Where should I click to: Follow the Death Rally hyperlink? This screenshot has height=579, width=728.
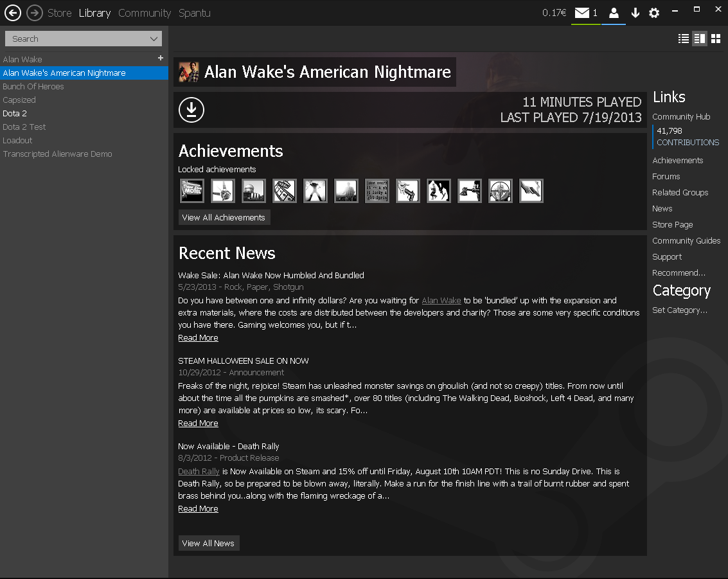point(199,471)
